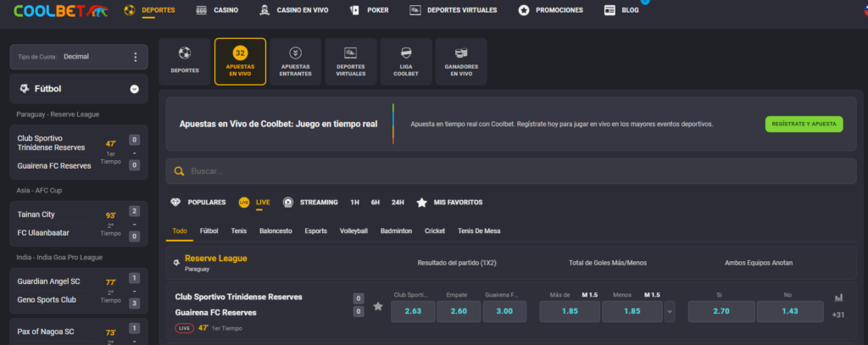Open match statistics bar chart icon
Screen dimensions: 868x345
838,298
